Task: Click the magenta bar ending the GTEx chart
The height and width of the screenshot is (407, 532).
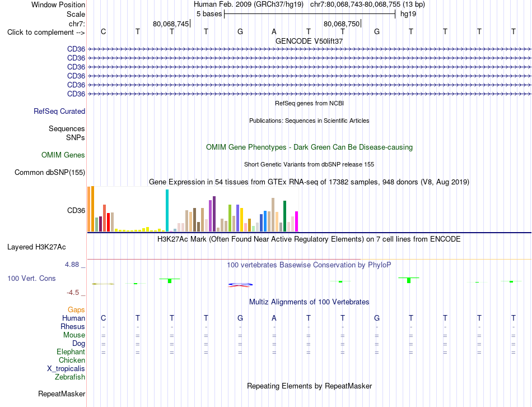Action: click(297, 221)
